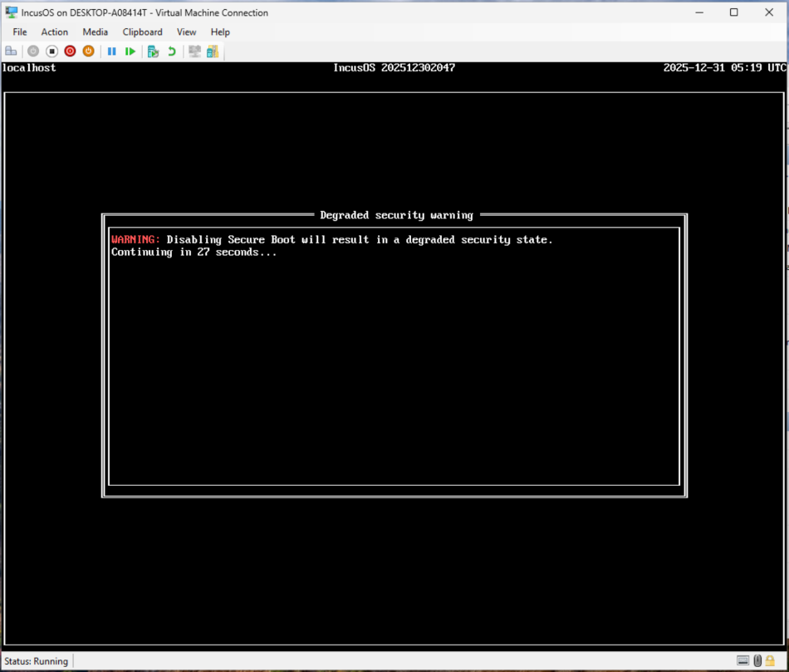789x672 pixels.
Task: Send Ctrl+Alt+Delete to the virtual machine
Action: pos(11,51)
